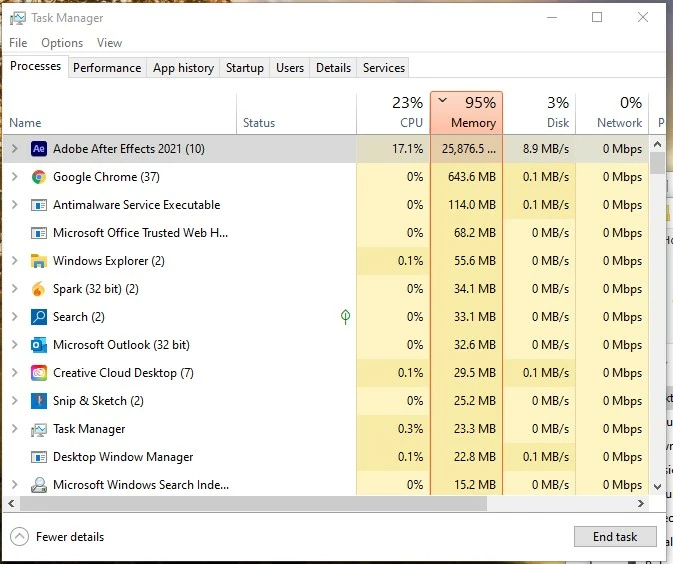The height and width of the screenshot is (564, 673).
Task: Click the Microsoft Office Trusted Web Host icon
Action: tap(39, 233)
